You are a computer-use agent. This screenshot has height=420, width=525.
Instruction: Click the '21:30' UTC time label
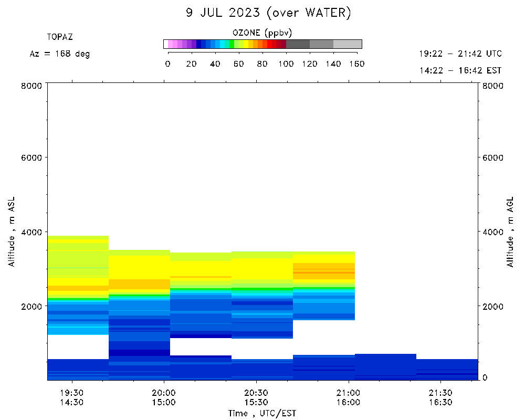(441, 393)
